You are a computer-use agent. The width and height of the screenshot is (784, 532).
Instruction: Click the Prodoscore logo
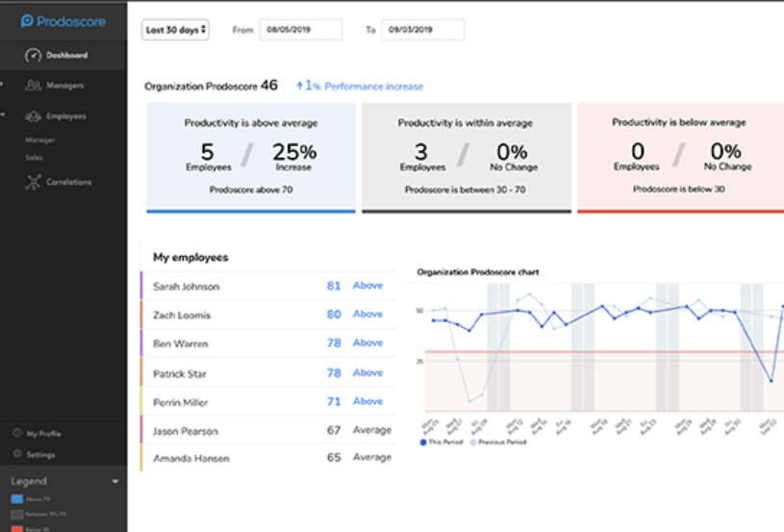coord(63,21)
